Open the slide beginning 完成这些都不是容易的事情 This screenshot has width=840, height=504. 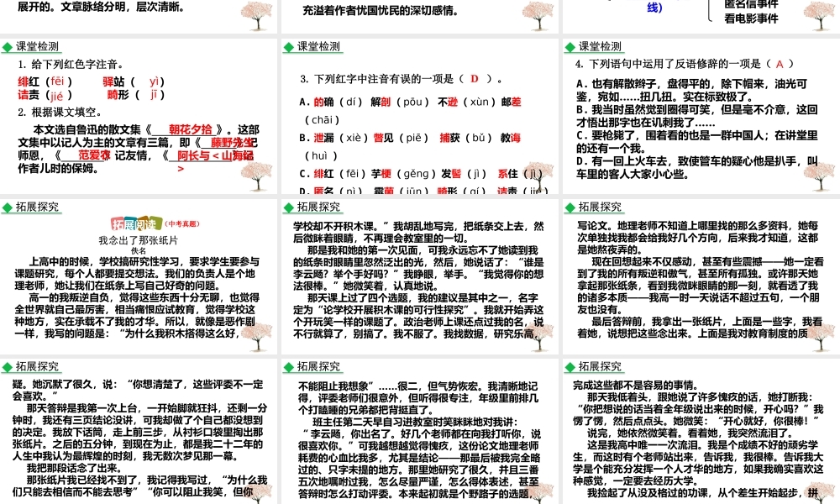click(x=701, y=431)
